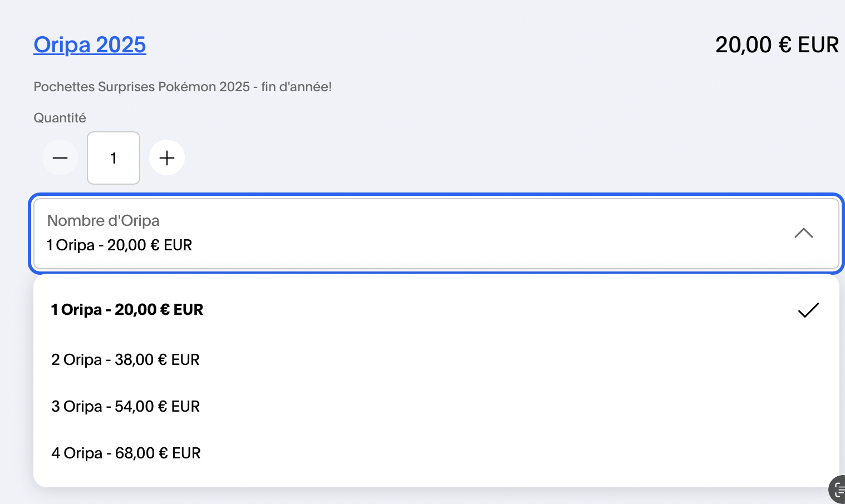Click the number 1 shown in quantity box
Image resolution: width=845 pixels, height=504 pixels.
[x=113, y=159]
